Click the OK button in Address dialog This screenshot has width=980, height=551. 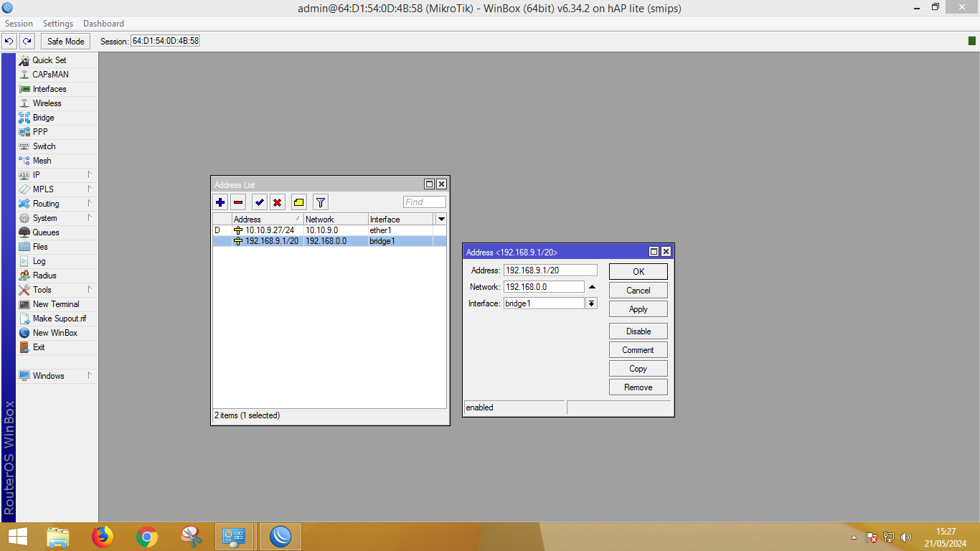[x=638, y=271]
